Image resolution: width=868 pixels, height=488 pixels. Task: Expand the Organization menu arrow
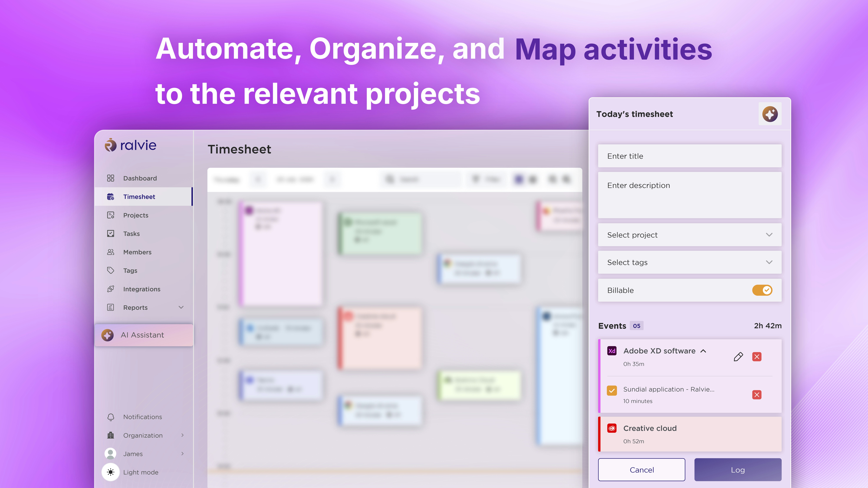183,435
